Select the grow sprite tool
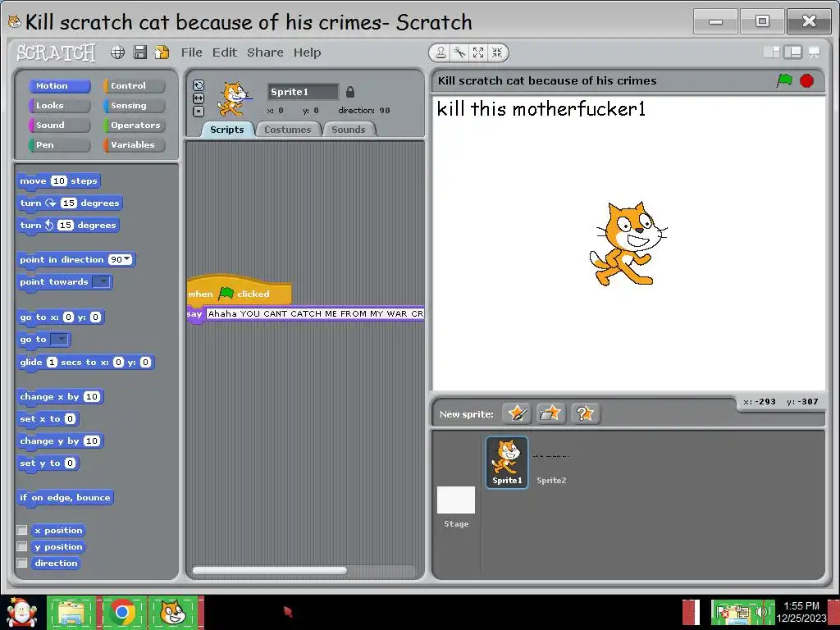 click(478, 52)
